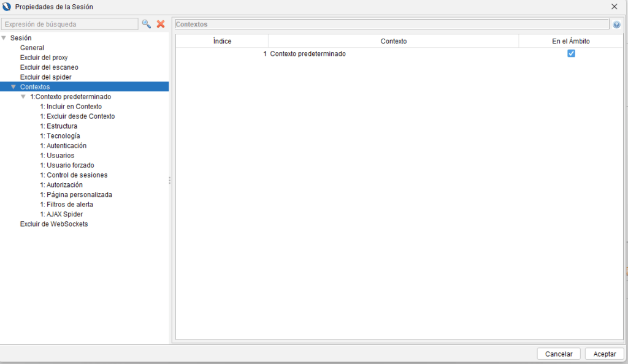Uncheck En el Ámbito checkbox

click(x=571, y=54)
